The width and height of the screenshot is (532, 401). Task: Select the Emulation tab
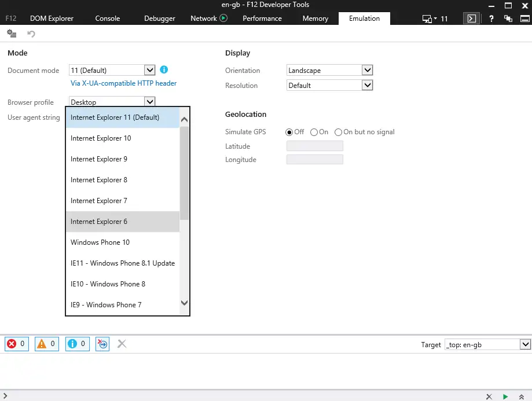pos(364,19)
